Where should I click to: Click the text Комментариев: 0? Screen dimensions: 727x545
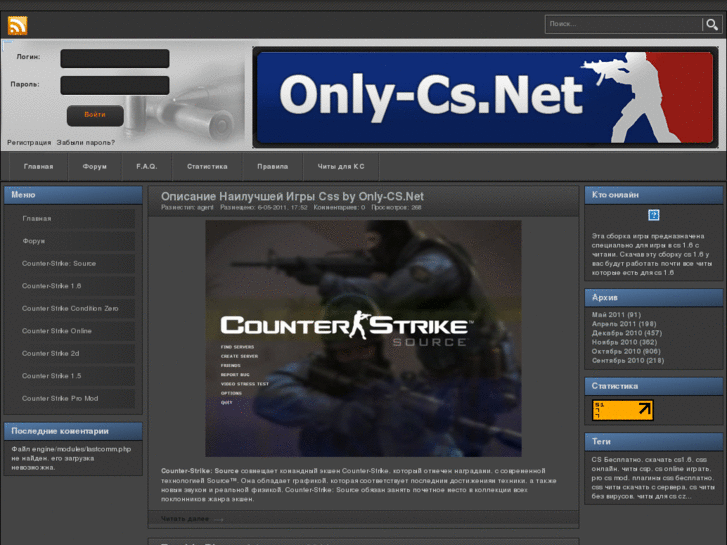[x=339, y=208]
